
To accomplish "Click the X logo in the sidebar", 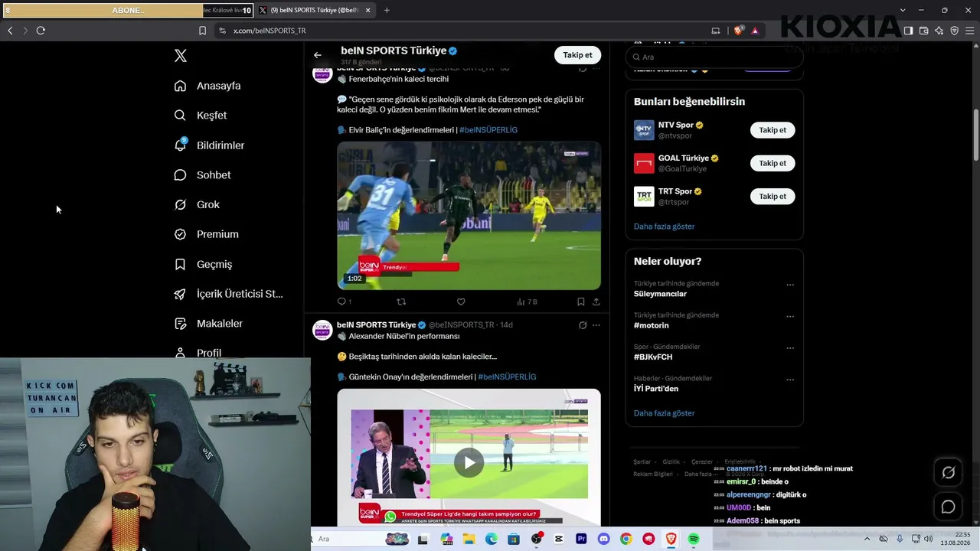I will coord(181,56).
